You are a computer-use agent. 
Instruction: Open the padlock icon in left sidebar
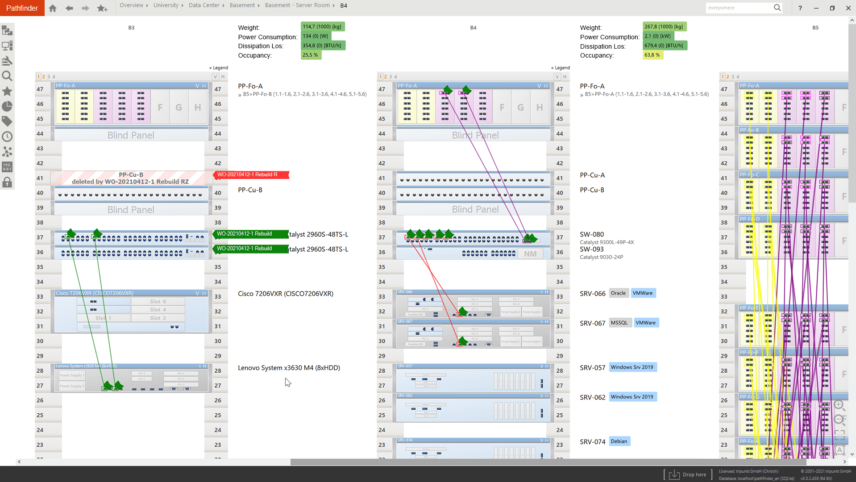[x=7, y=182]
